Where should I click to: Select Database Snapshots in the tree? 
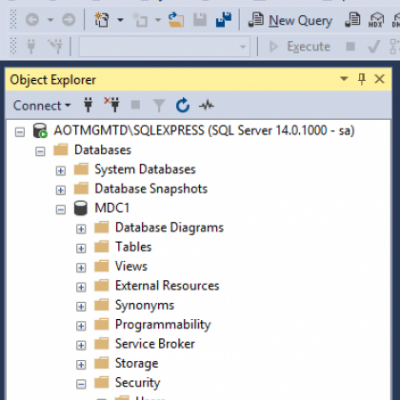(151, 189)
